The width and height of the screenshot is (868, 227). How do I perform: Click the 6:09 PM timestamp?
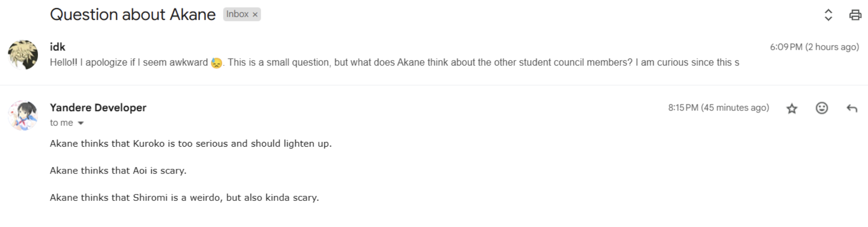[814, 47]
